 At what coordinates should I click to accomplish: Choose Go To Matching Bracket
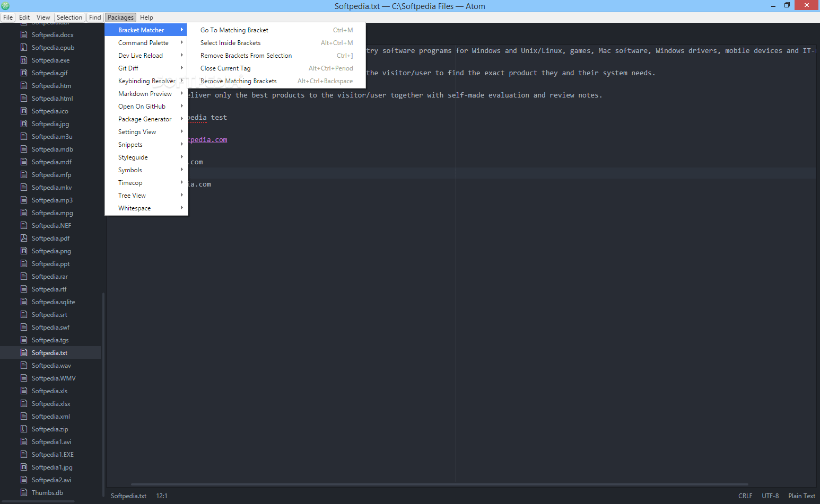coord(276,30)
